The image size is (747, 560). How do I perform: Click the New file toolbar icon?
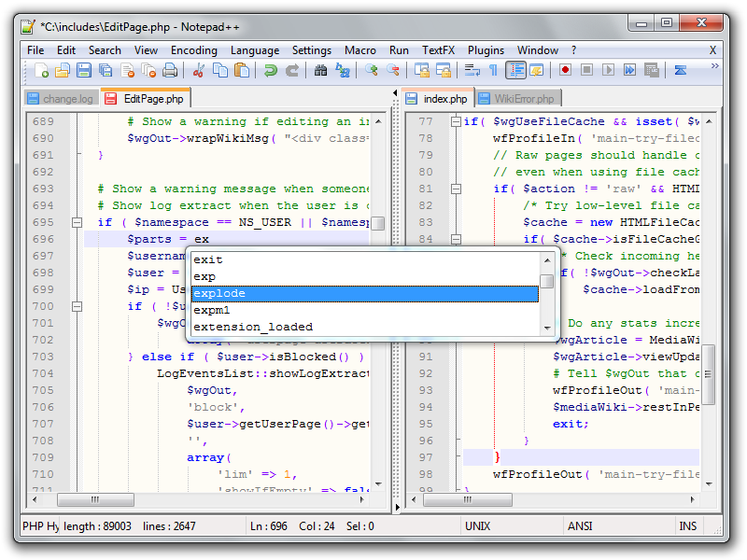click(x=41, y=70)
